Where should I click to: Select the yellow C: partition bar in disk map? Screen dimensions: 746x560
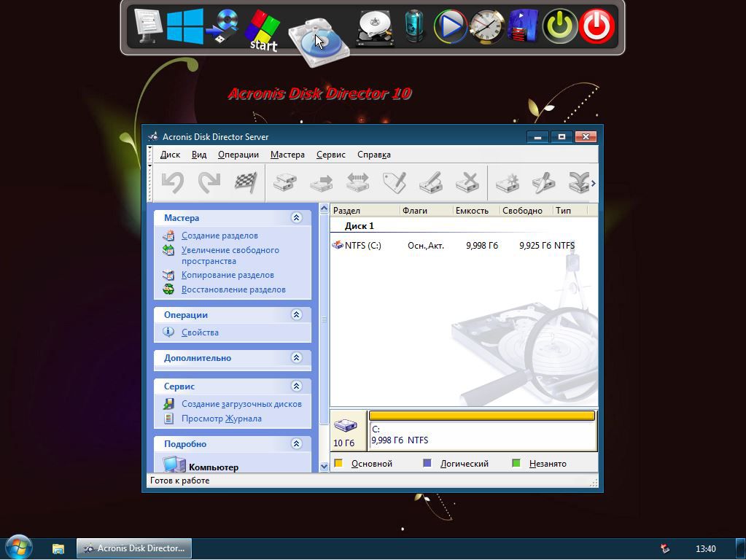[x=482, y=416]
